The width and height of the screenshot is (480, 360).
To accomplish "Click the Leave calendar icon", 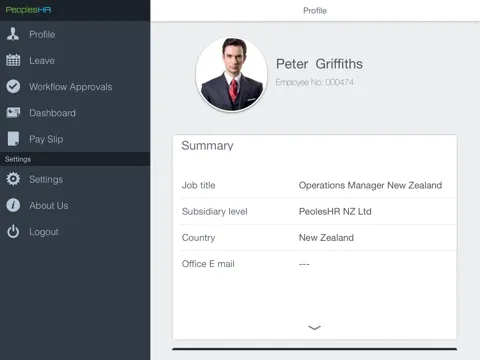I will (13, 60).
